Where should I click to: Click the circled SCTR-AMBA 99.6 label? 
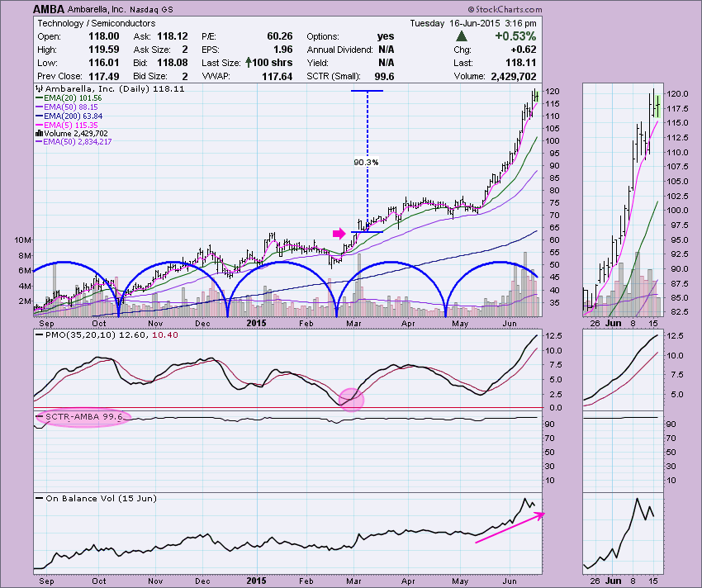80,417
